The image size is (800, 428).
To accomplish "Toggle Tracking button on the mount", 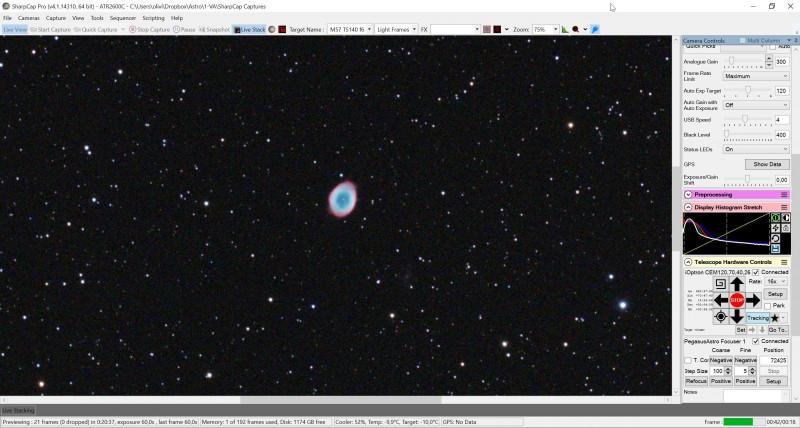I will pyautogui.click(x=758, y=318).
